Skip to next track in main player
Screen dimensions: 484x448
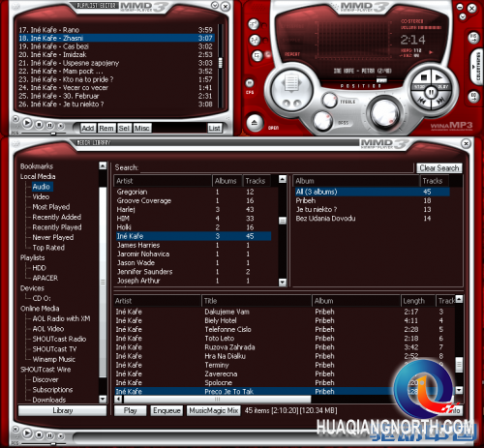coord(440,101)
